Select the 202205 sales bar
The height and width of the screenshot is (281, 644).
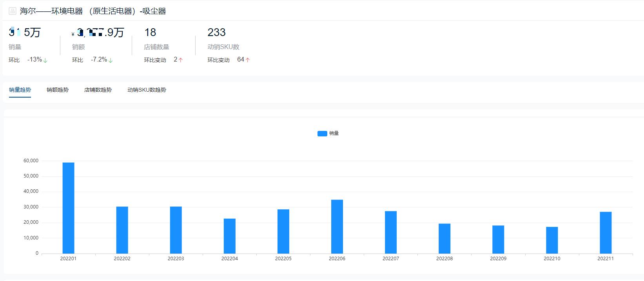[283, 232]
